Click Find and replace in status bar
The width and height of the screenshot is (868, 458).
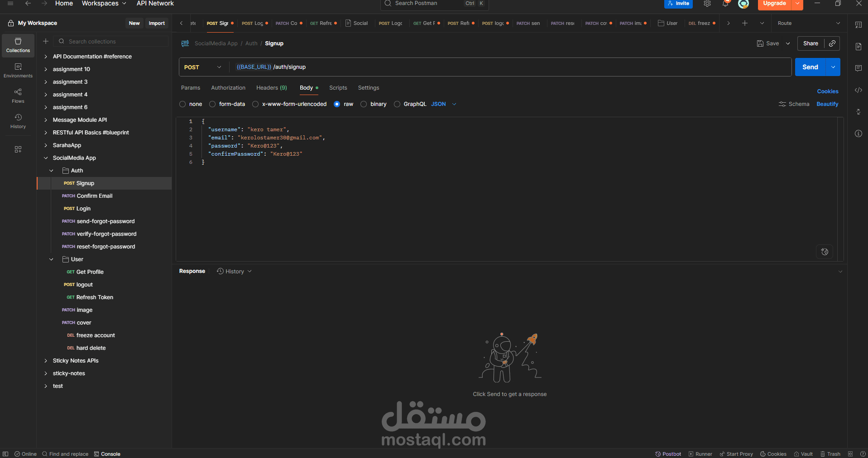pos(65,454)
